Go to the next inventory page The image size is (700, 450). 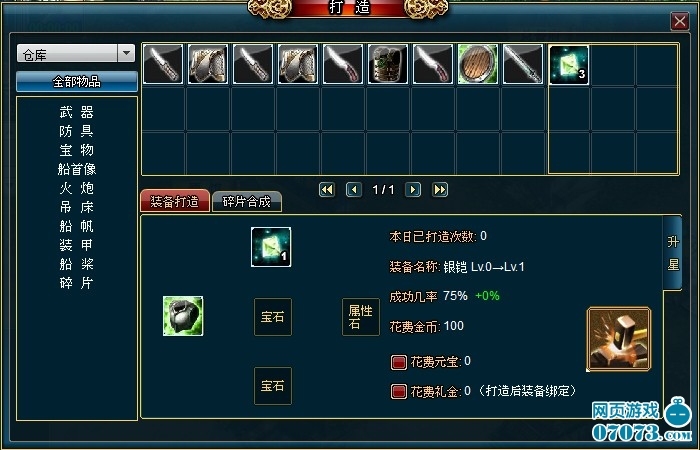412,190
